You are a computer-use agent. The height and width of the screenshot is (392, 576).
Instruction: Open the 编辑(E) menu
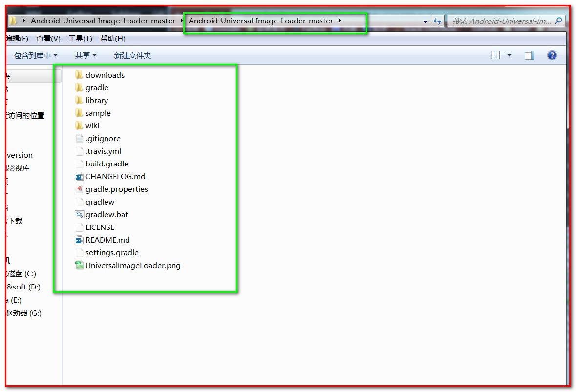(x=17, y=39)
